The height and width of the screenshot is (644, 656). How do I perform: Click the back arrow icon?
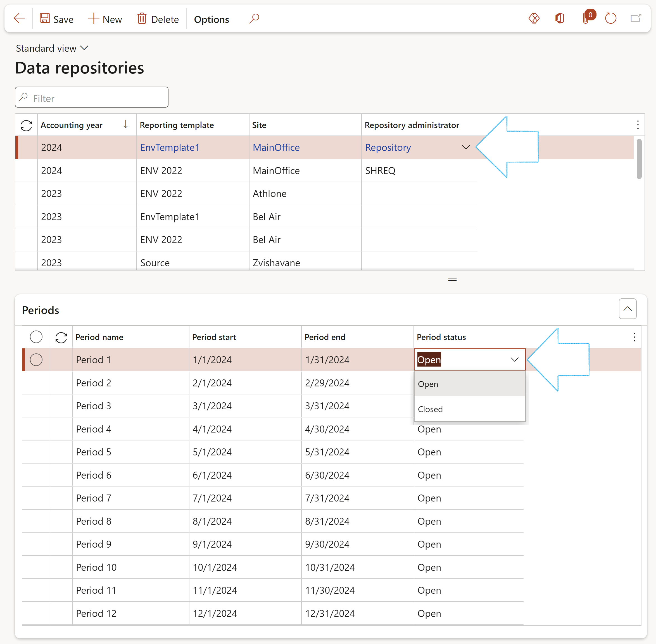[19, 19]
